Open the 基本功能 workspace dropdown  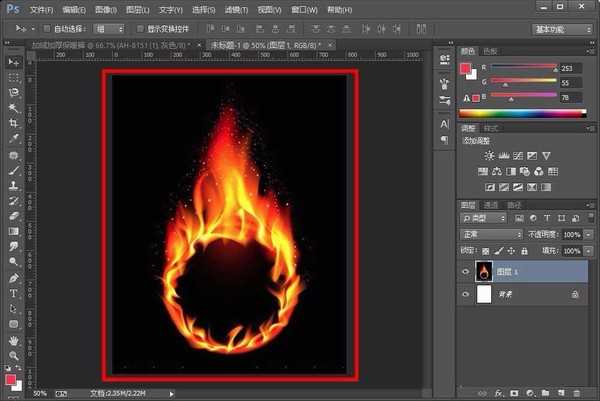[x=563, y=30]
